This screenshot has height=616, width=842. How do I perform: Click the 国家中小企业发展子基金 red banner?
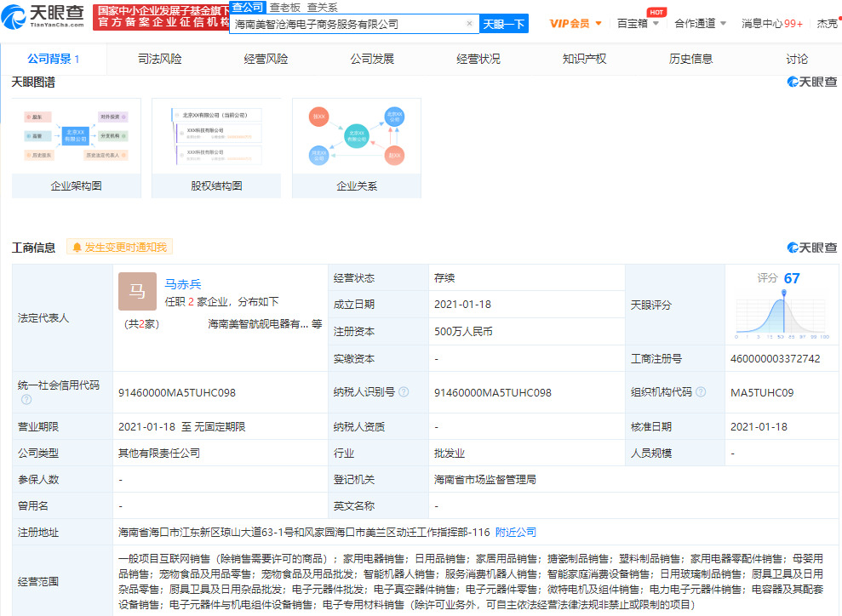point(161,17)
